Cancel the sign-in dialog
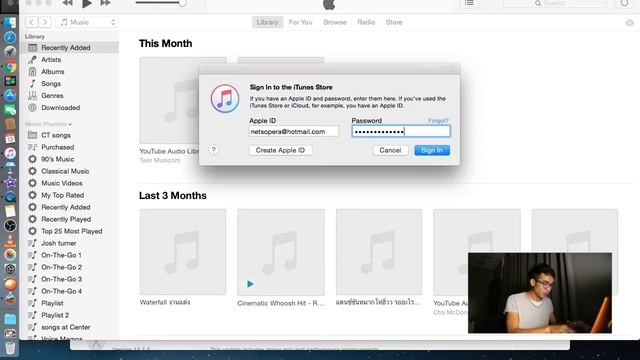This screenshot has height=360, width=640. click(x=390, y=150)
